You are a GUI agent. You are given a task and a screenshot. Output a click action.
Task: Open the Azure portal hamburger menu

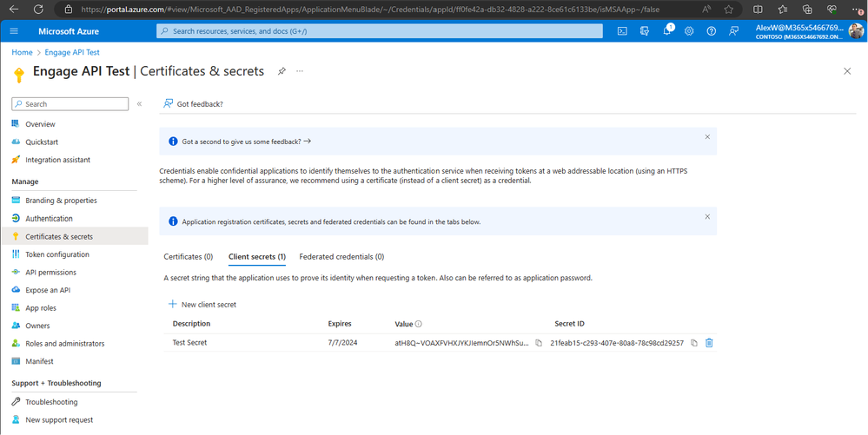click(14, 31)
